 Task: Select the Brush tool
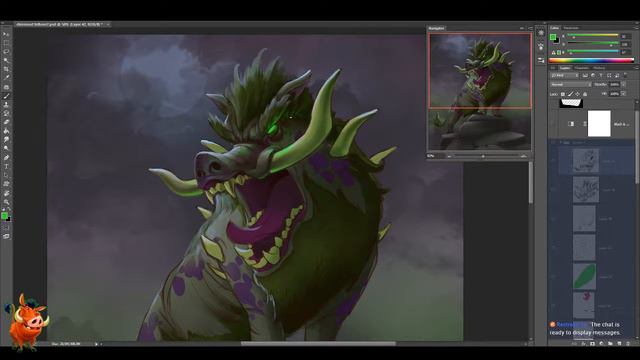point(6,96)
